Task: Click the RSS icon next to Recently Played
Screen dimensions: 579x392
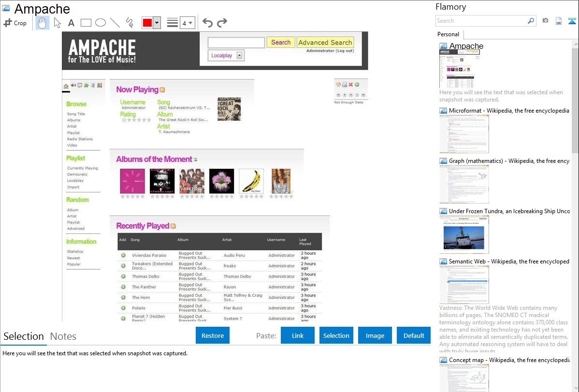Action: coord(173,226)
